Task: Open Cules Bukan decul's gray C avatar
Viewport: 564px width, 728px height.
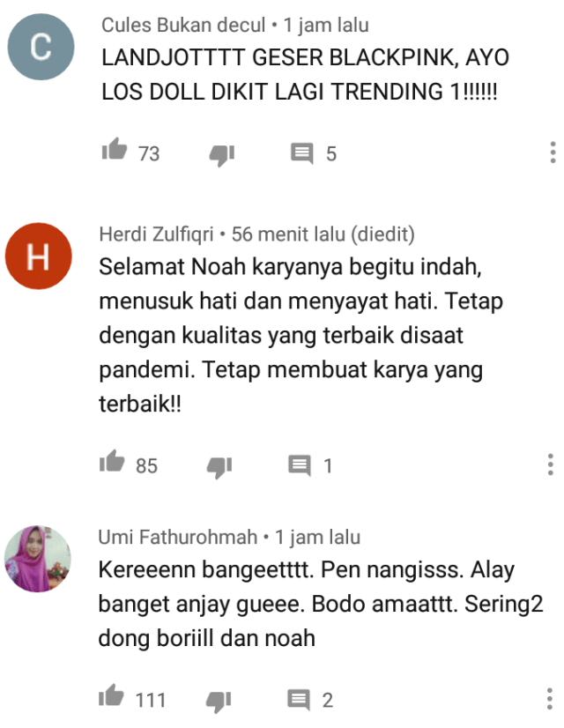Action: pos(41,47)
